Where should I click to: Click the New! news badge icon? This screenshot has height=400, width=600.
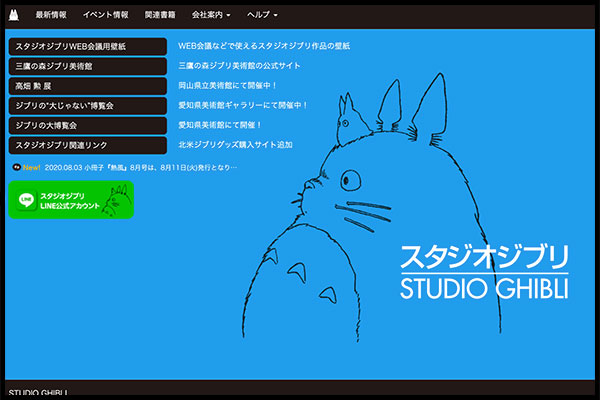point(26,168)
